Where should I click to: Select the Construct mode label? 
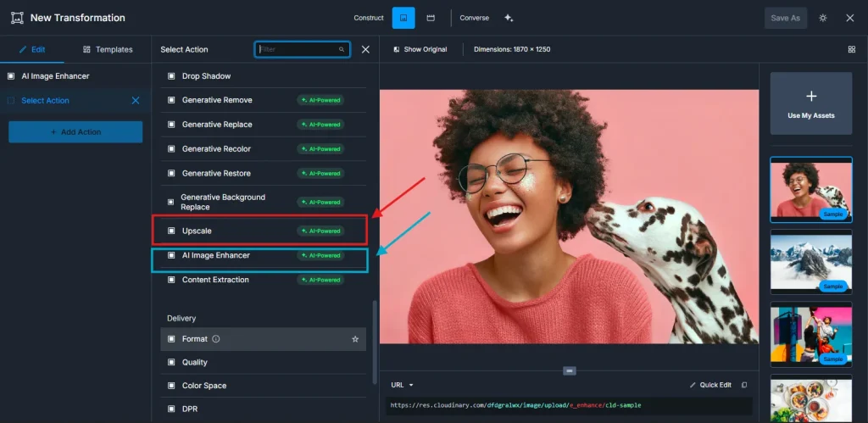point(369,18)
